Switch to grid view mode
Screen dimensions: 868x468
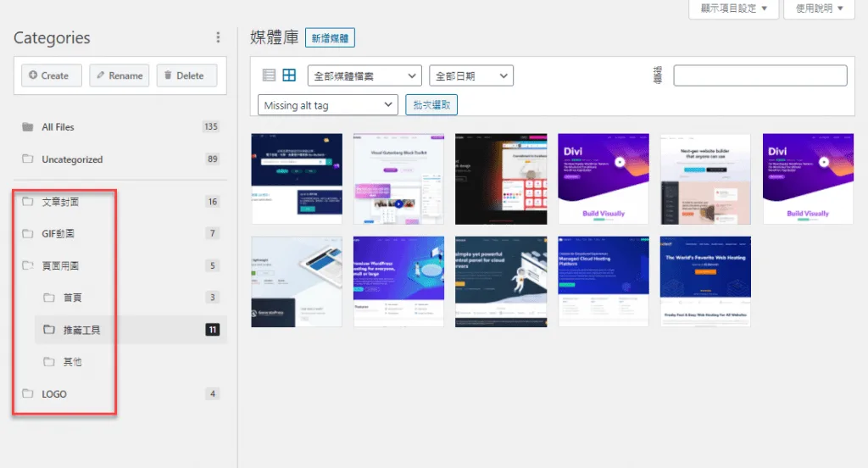(289, 75)
